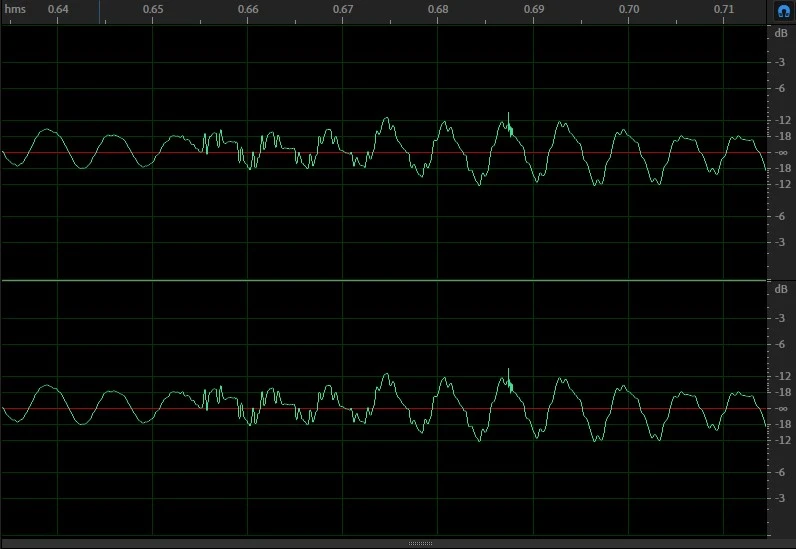This screenshot has width=796, height=549.
Task: Move playhead to 0.68 on ruler
Action: click(x=438, y=9)
